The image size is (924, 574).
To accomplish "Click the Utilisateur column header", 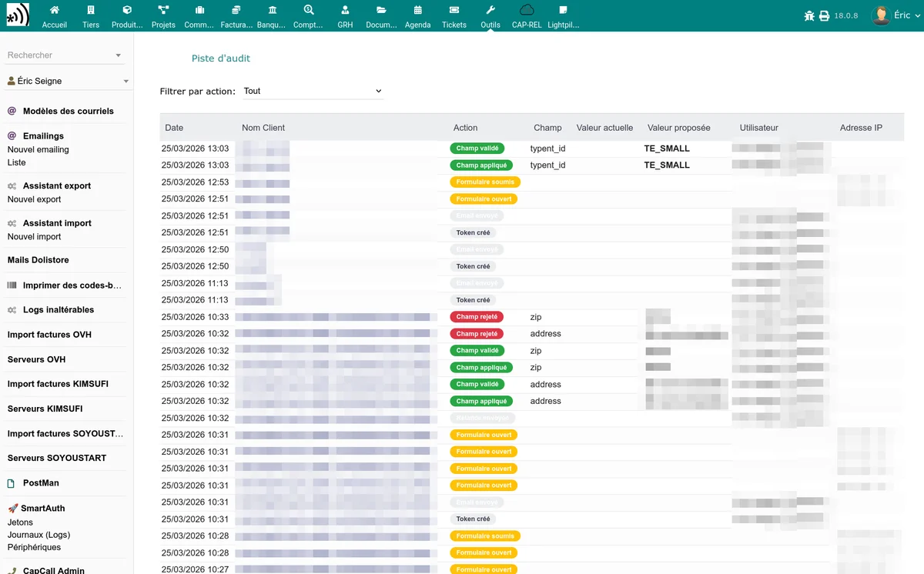I will point(759,128).
